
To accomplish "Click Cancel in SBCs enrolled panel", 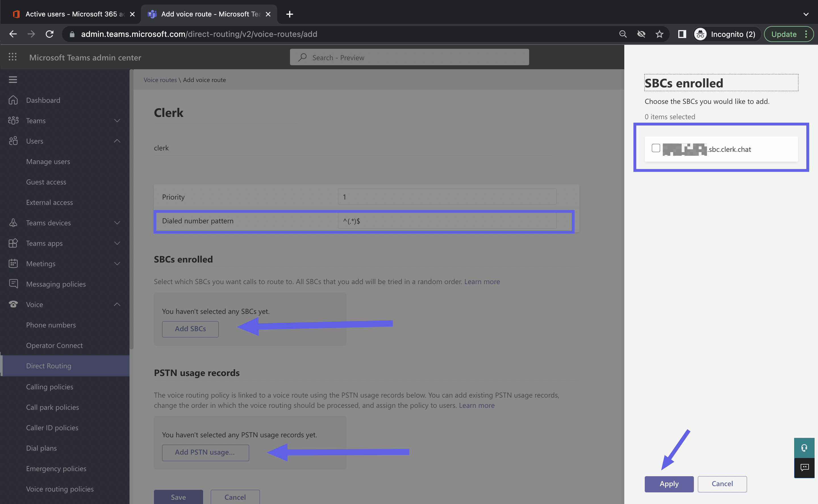I will coord(722,484).
